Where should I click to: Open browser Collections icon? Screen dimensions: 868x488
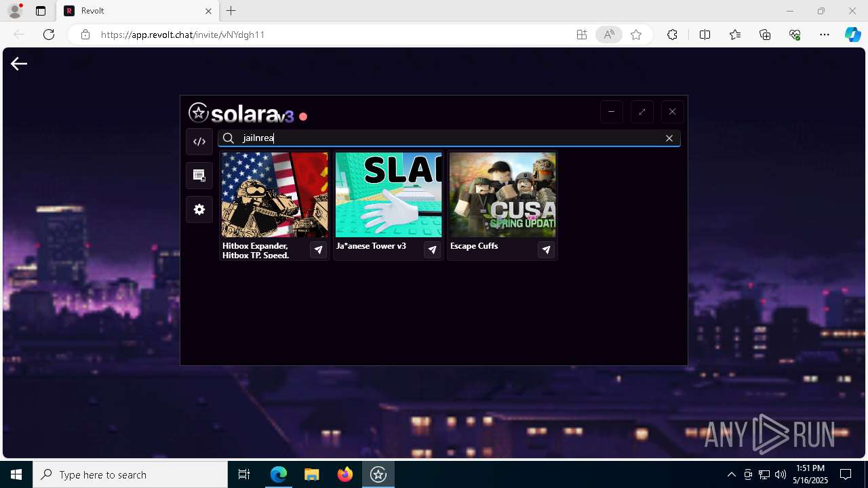pos(765,35)
